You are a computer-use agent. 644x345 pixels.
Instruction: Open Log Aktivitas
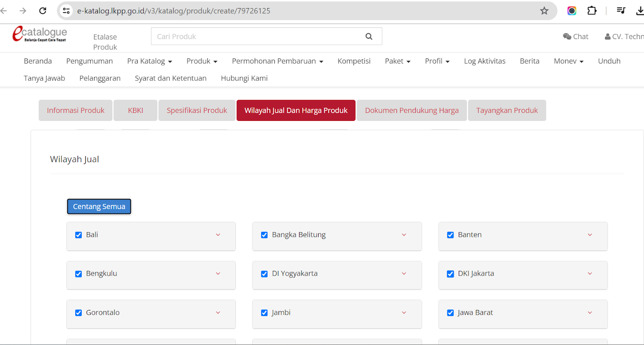(485, 61)
